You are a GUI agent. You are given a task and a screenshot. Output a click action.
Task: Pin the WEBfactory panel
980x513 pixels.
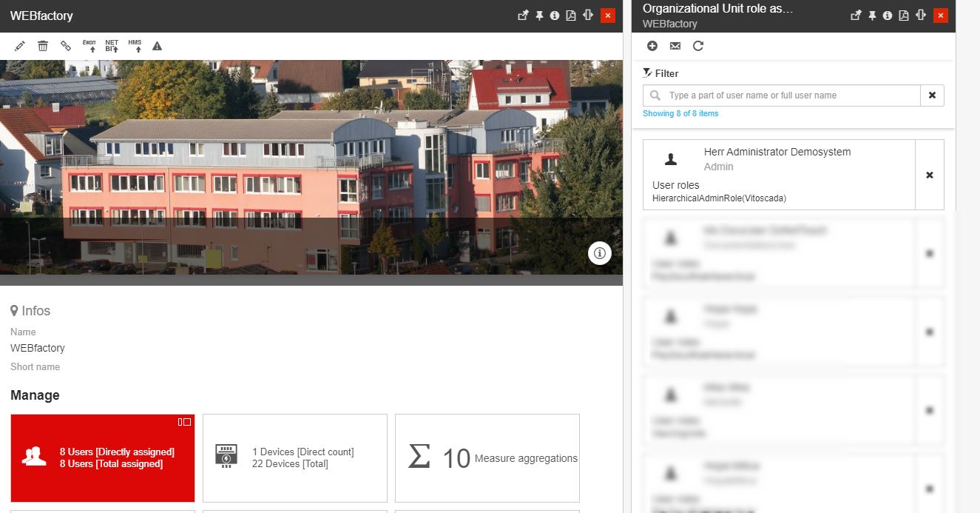pos(540,16)
